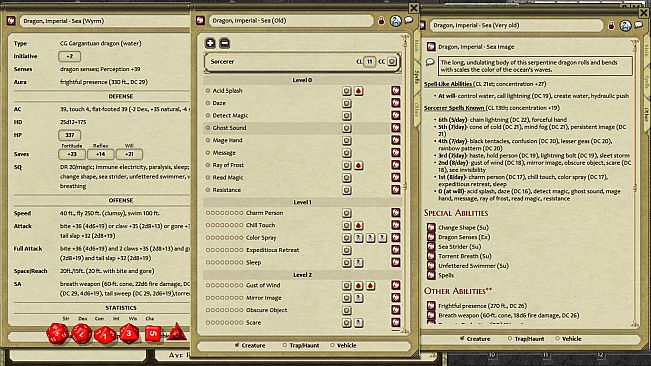Open the Unfettered Swimmer (Su) ability link
This screenshot has width=651, height=366.
(431, 266)
